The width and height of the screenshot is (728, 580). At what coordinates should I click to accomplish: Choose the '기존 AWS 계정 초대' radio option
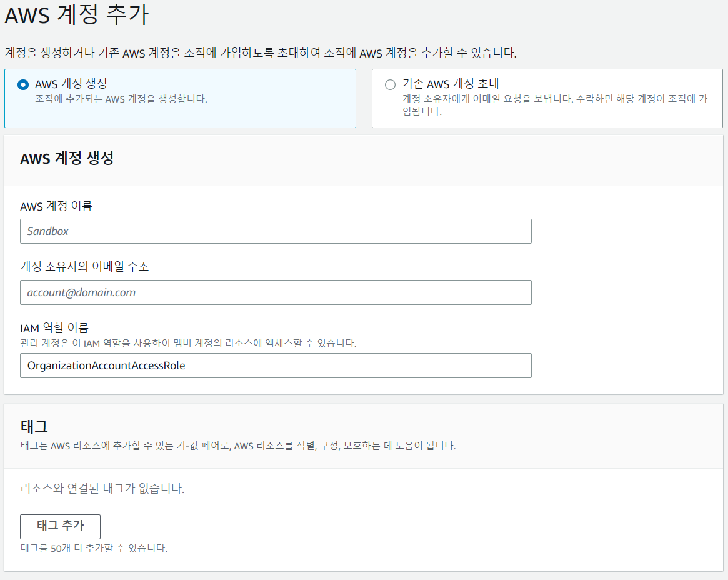[390, 84]
